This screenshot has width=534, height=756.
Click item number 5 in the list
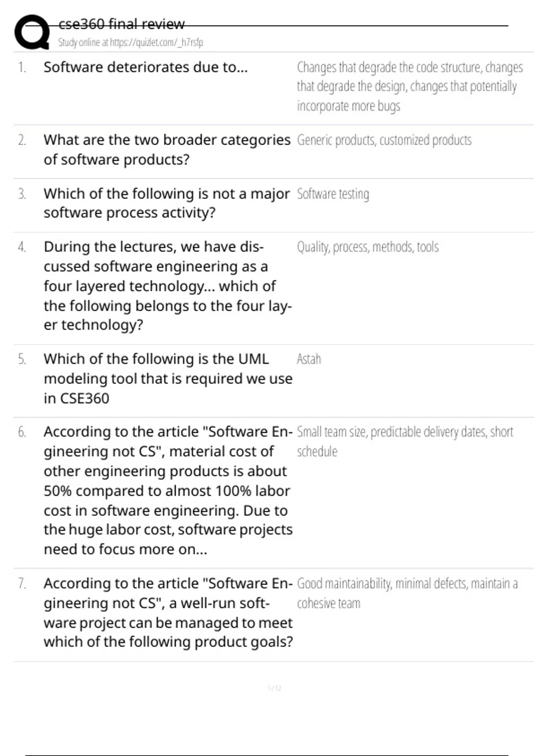[22, 359]
